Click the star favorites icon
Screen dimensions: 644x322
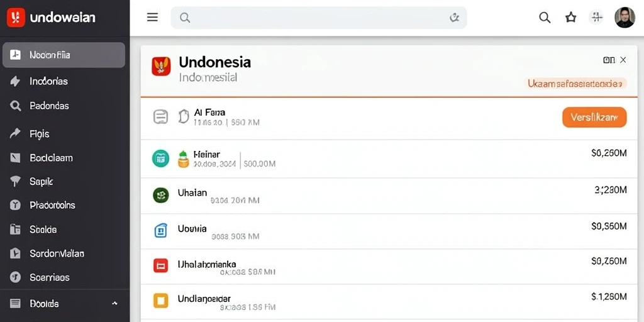coord(571,17)
